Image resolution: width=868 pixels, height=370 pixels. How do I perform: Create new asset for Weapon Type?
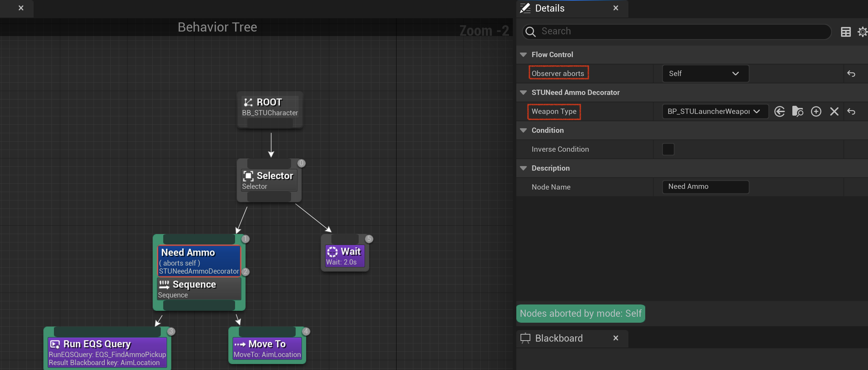tap(816, 111)
